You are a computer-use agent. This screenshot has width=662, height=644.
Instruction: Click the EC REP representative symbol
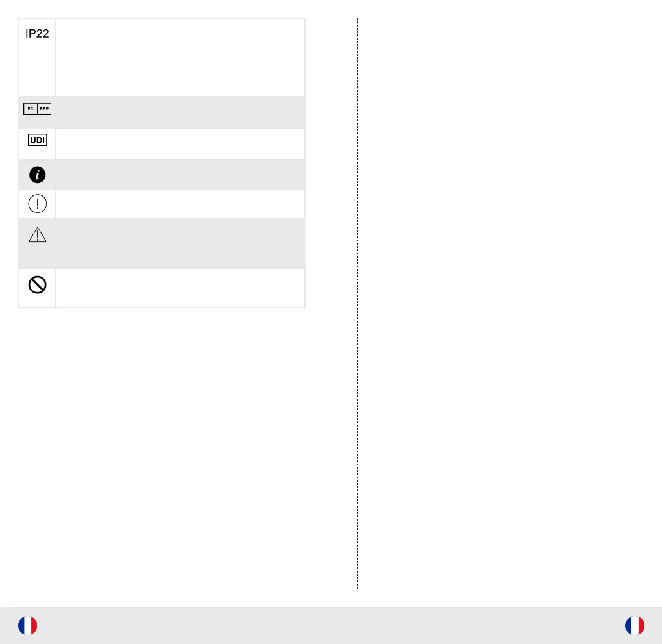[x=37, y=109]
